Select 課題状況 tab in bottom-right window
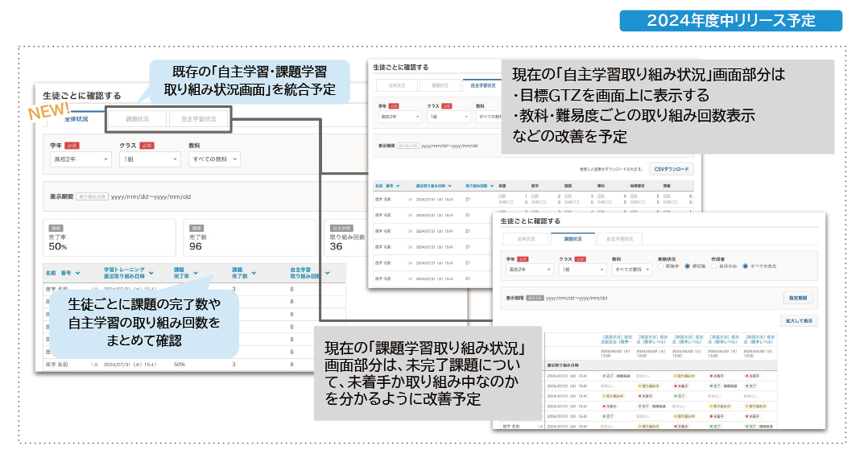868x462 pixels. pos(573,239)
